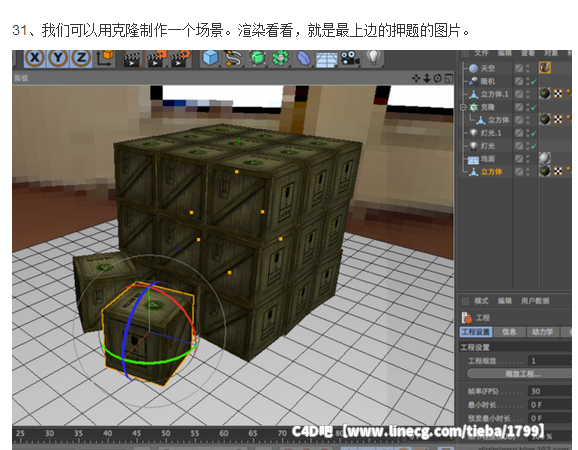Click the floor grid environment icon

coord(327,59)
